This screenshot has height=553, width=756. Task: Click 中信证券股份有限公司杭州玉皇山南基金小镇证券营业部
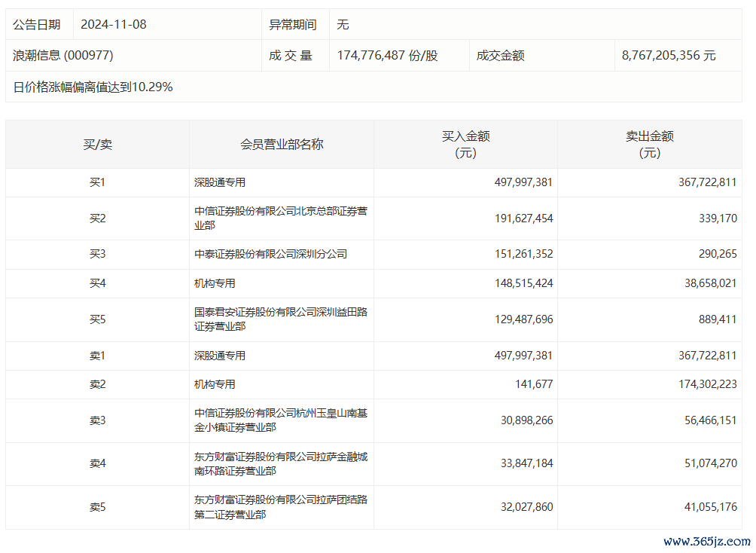[281, 420]
